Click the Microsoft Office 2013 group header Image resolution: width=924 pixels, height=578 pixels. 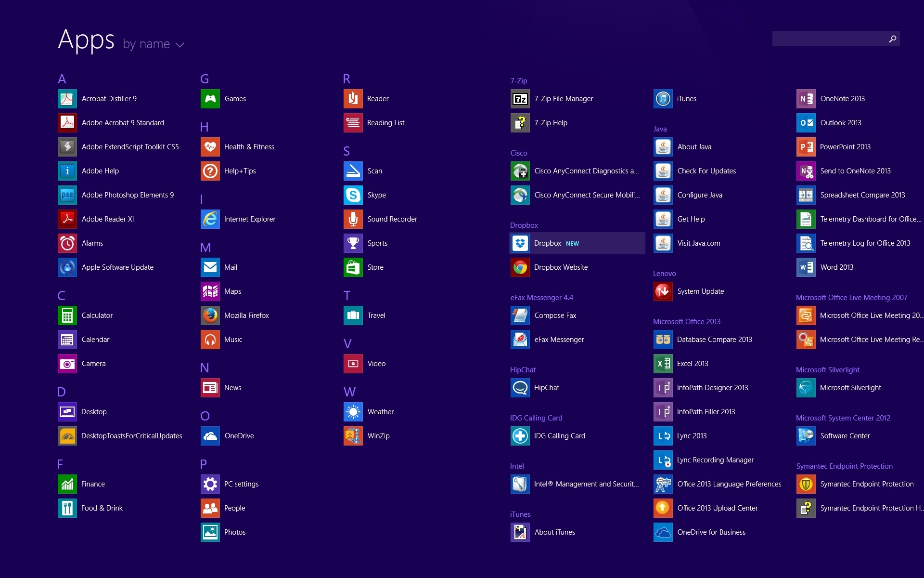click(687, 322)
